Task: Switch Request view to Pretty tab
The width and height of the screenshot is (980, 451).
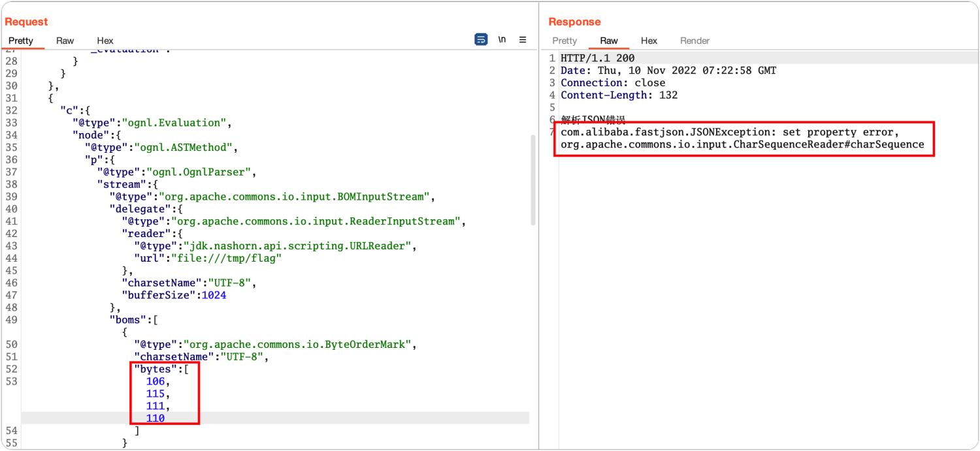Action: pyautogui.click(x=21, y=40)
